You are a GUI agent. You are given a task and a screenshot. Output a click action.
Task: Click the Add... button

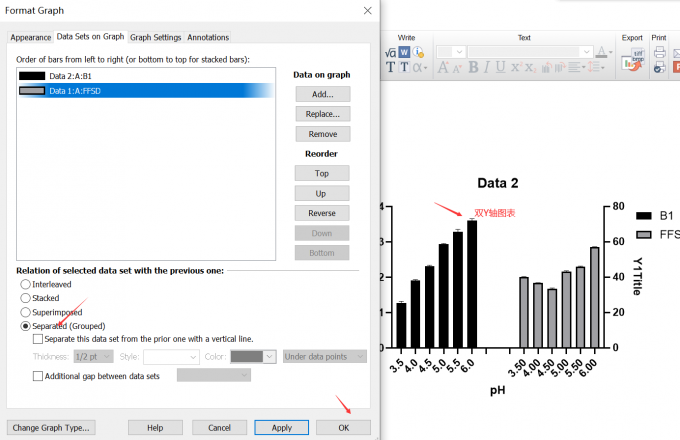point(322,93)
